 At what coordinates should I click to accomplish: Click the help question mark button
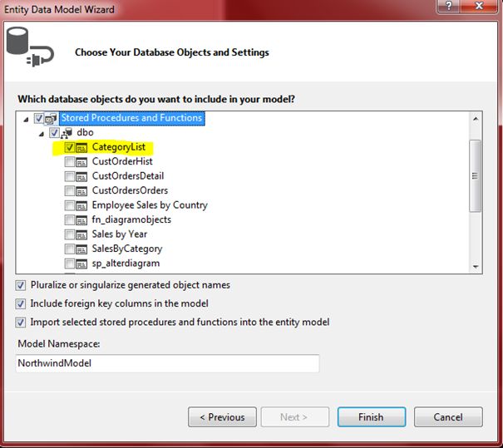(449, 6)
